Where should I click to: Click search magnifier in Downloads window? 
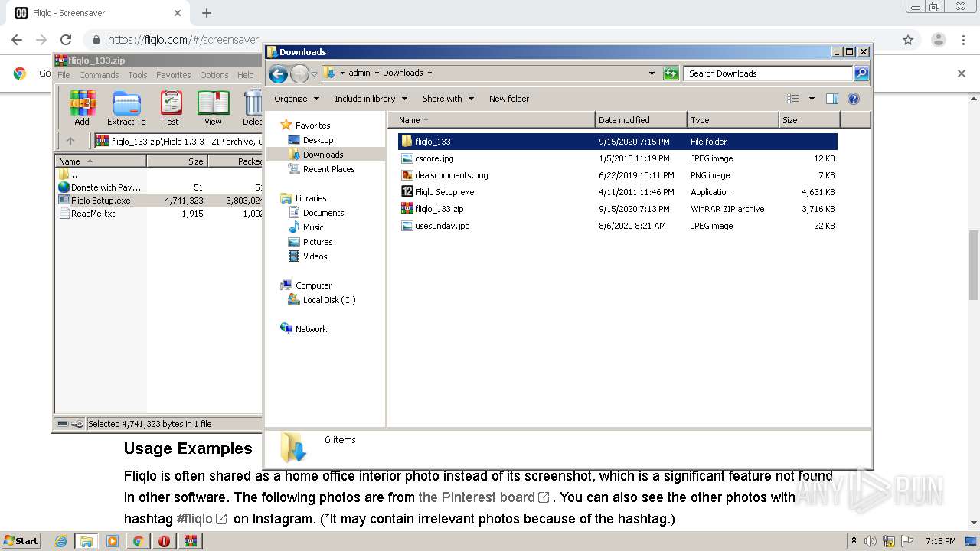[x=861, y=73]
